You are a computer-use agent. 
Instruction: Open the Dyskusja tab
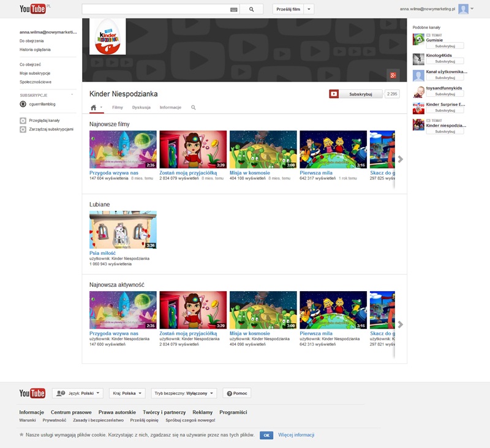(x=141, y=107)
